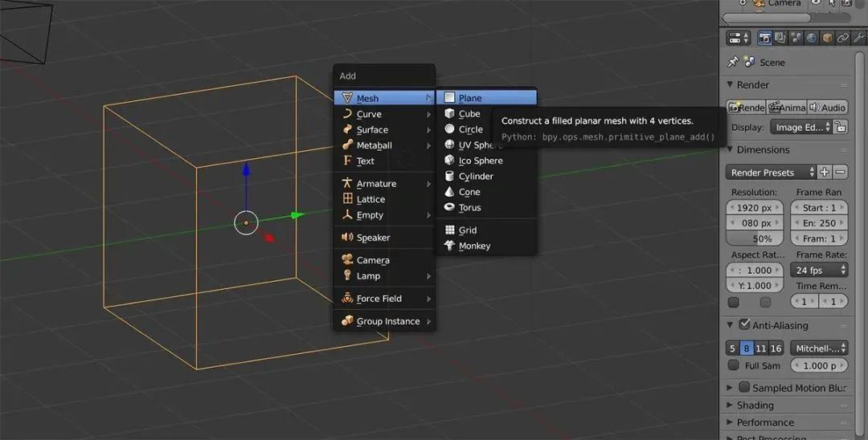Open the Mesh submenu in Add menu
Viewport: 868px width, 440px height.
point(384,98)
